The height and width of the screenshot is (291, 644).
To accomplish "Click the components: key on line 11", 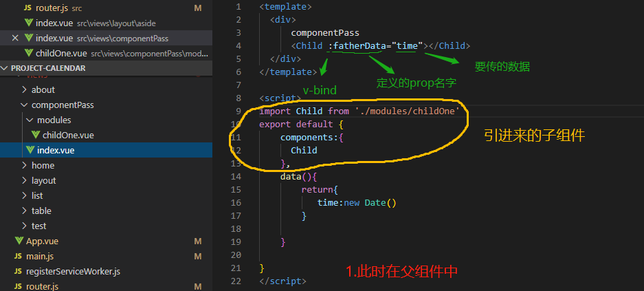I will (x=310, y=138).
